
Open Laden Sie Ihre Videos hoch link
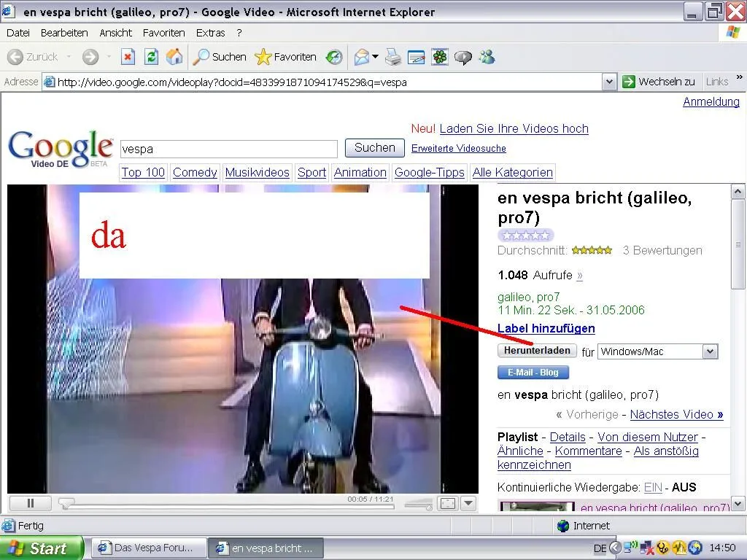click(x=514, y=128)
